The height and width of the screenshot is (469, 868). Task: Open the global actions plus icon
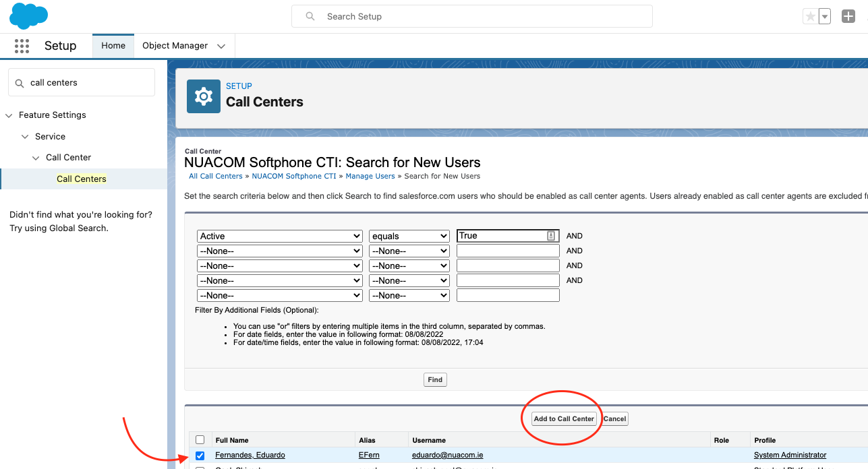click(848, 17)
